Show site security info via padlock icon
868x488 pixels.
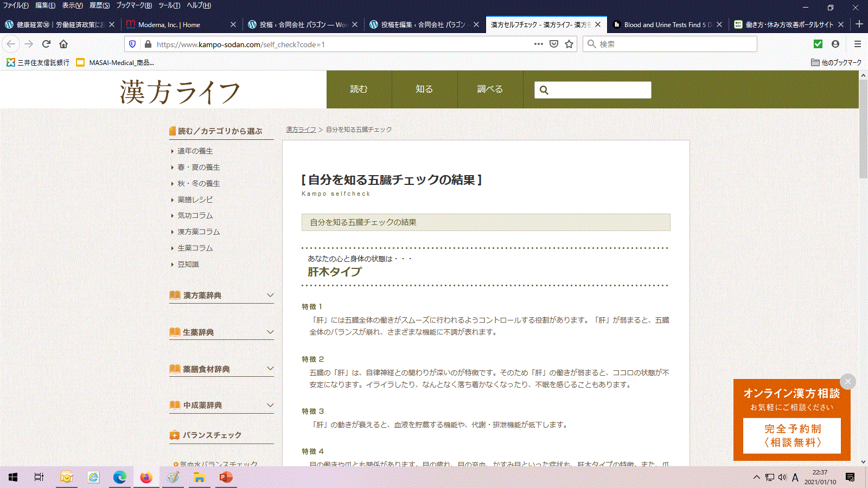[148, 44]
